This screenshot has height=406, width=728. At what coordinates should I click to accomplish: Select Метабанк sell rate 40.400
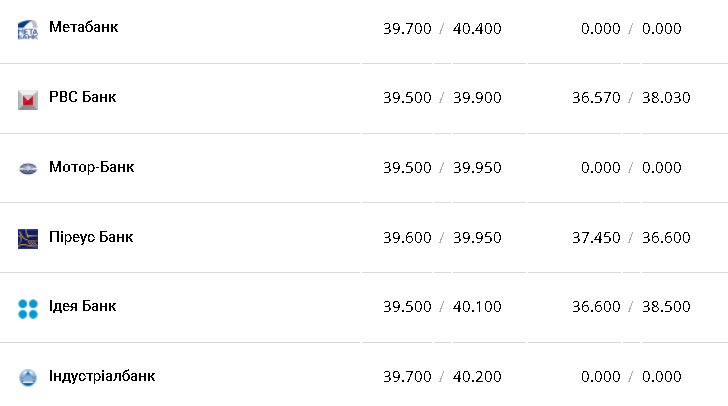[x=477, y=29]
